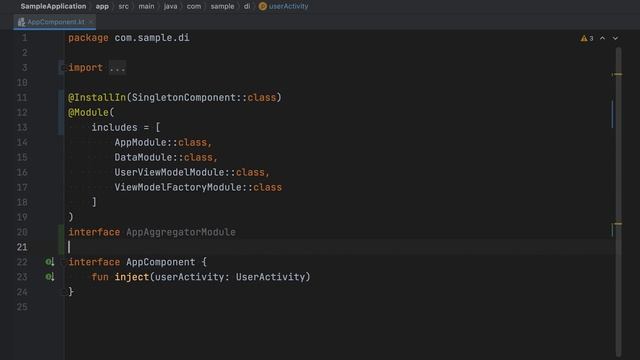Click the 'ViewModelFactoryModule' text
This screenshot has height=360, width=640.
click(x=178, y=187)
